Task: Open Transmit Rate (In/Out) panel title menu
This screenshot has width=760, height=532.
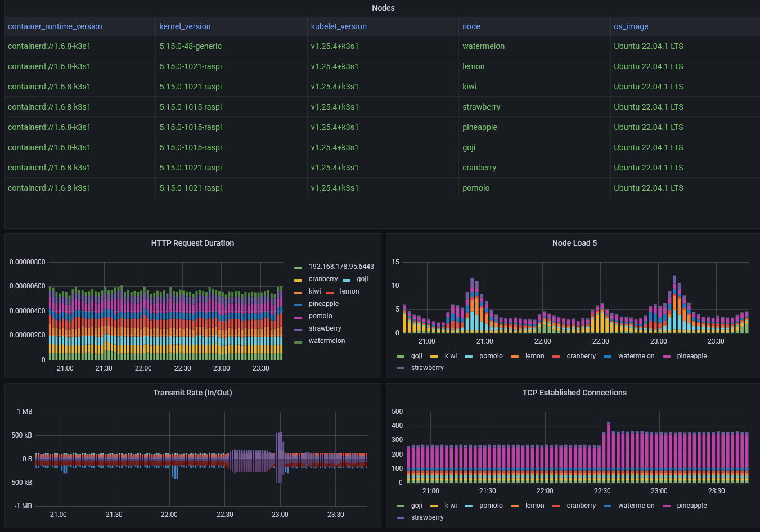Action: pyautogui.click(x=192, y=393)
